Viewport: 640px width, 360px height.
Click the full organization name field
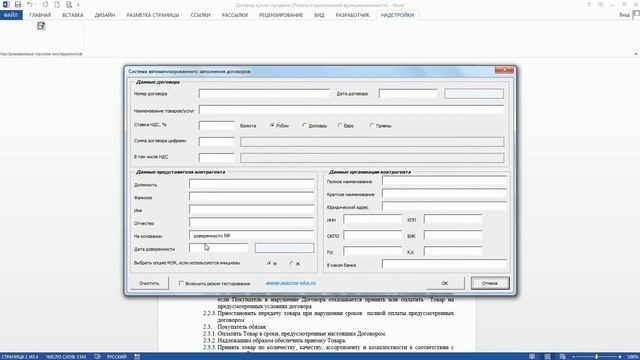pyautogui.click(x=444, y=181)
